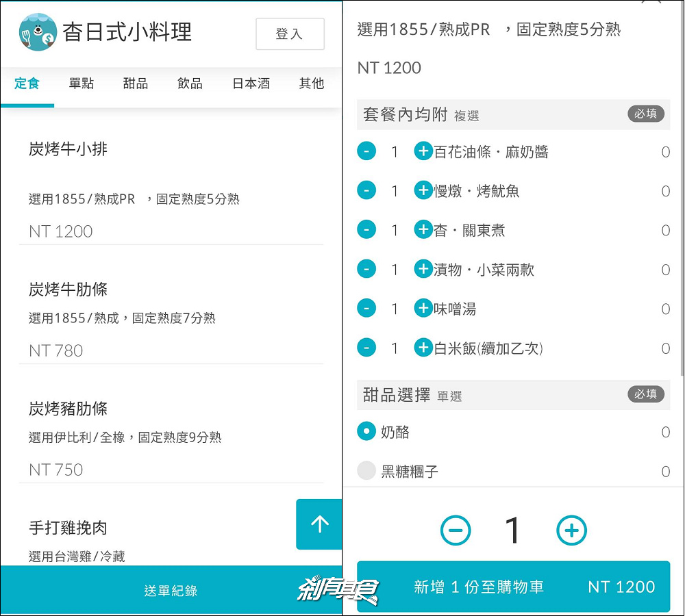685x616 pixels.
Task: Decrease quantity of 慢燉・烤魷魚
Action: click(x=366, y=191)
